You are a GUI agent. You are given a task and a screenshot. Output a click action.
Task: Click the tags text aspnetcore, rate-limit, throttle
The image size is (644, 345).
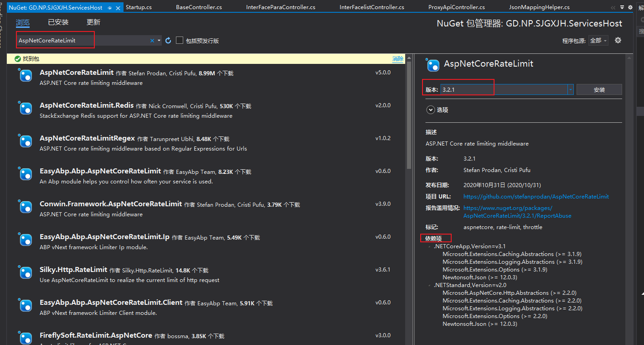503,227
